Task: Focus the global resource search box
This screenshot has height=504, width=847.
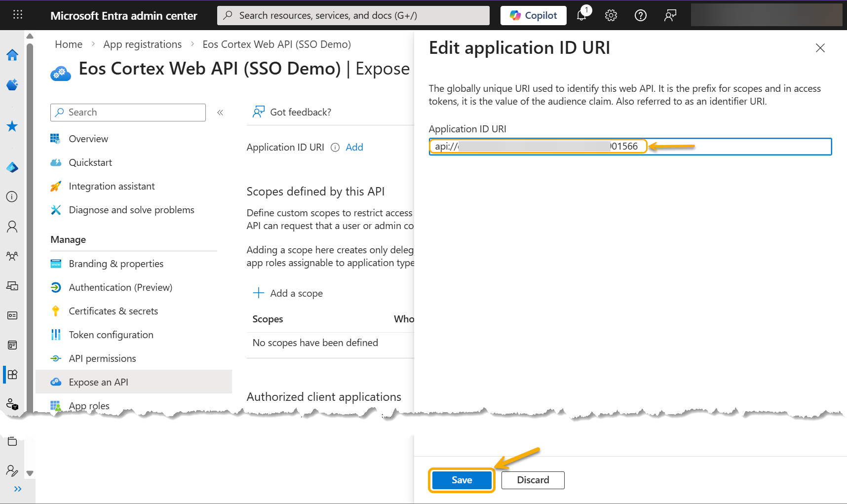Action: [x=353, y=15]
